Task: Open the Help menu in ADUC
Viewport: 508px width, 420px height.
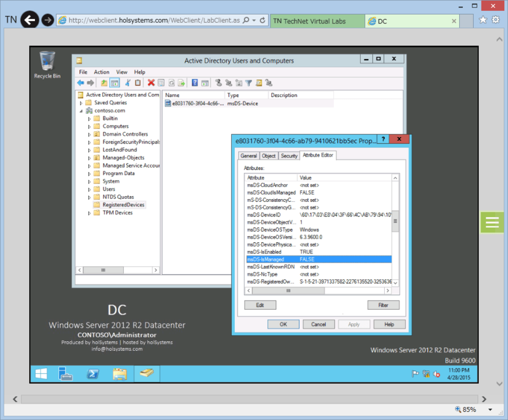Action: coord(140,72)
